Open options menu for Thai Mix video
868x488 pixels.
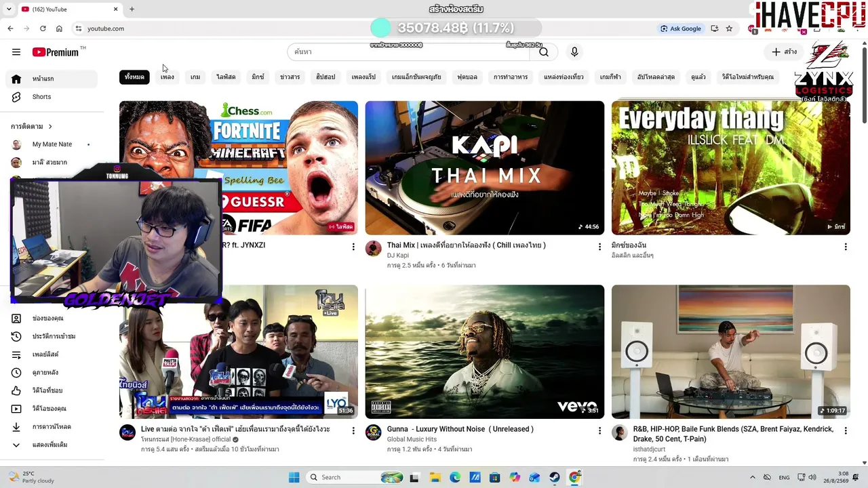(x=599, y=247)
